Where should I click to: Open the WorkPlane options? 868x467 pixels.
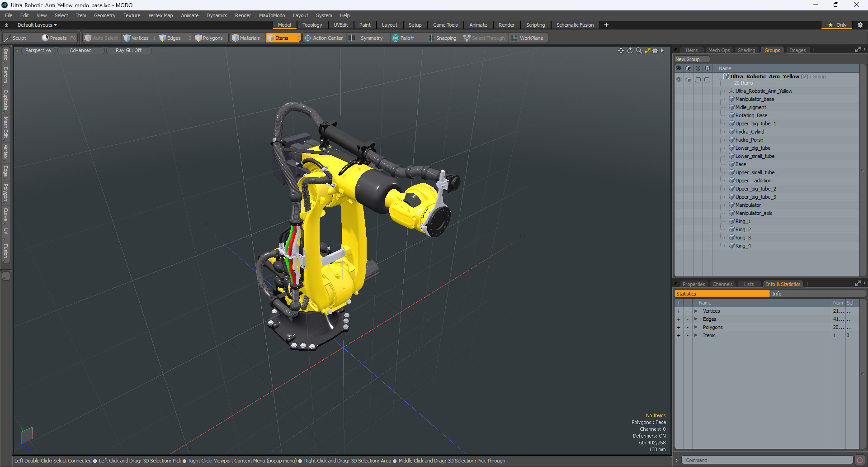[x=528, y=38]
